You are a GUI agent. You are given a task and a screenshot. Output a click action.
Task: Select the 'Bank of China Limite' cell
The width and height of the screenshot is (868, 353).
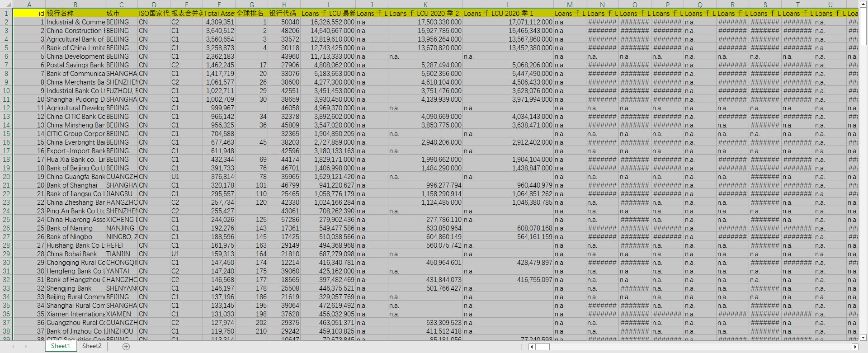(x=75, y=47)
